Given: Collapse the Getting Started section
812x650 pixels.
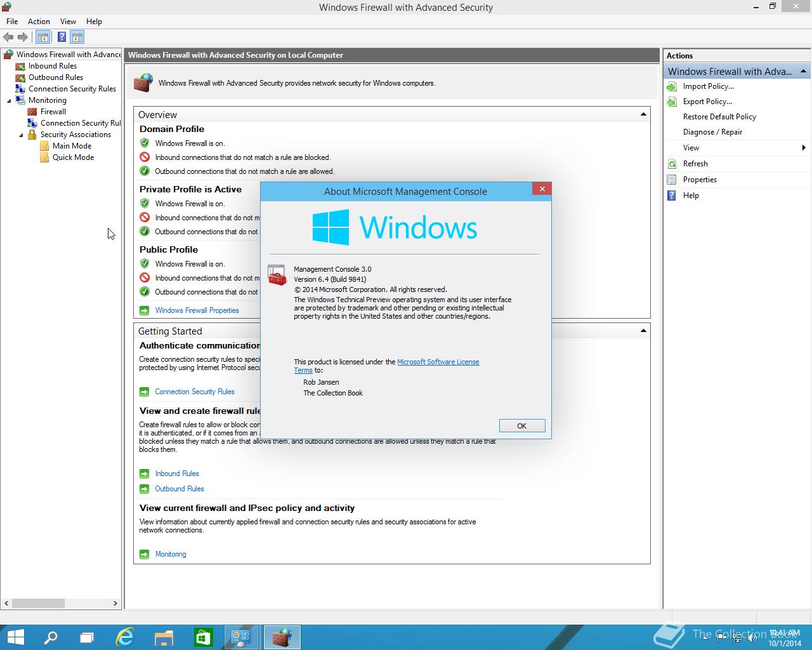Looking at the screenshot, I should [x=643, y=331].
